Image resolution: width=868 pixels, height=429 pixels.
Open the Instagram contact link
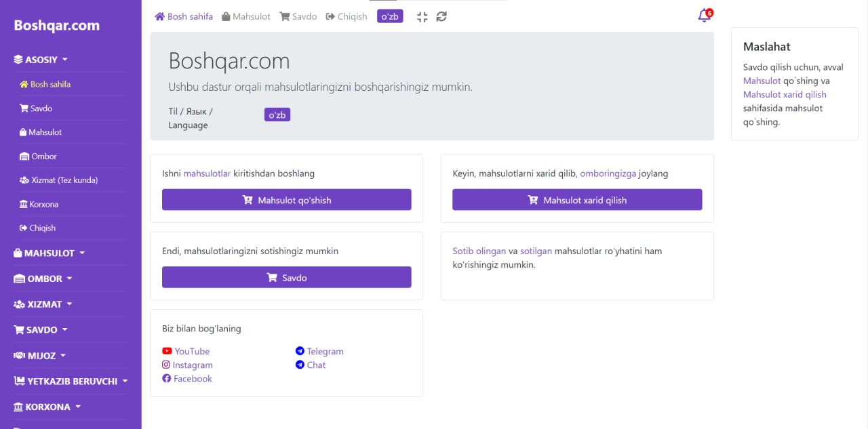192,365
